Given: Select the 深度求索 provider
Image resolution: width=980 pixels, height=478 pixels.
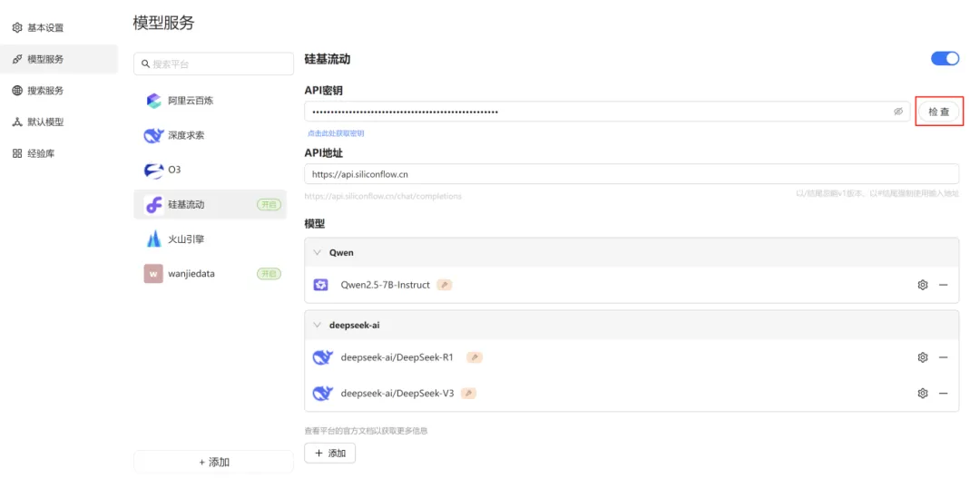Looking at the screenshot, I should (x=210, y=135).
